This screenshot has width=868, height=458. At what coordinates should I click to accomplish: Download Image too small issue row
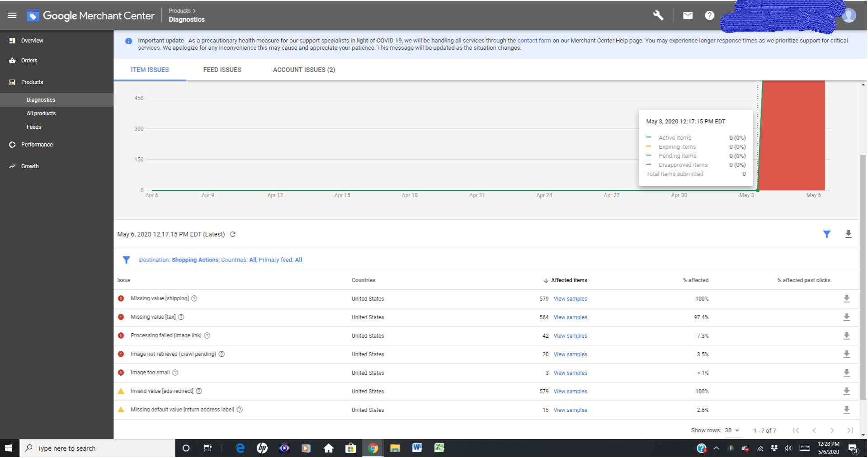coord(846,373)
